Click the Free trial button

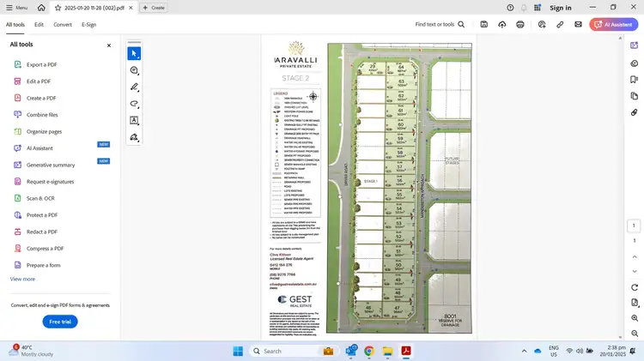coord(60,322)
